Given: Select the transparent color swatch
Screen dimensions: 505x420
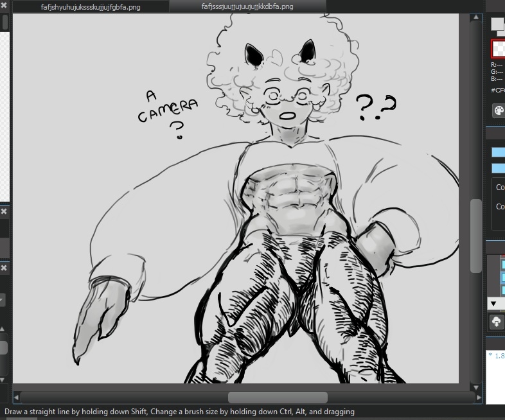Looking at the screenshot, I should [x=499, y=49].
